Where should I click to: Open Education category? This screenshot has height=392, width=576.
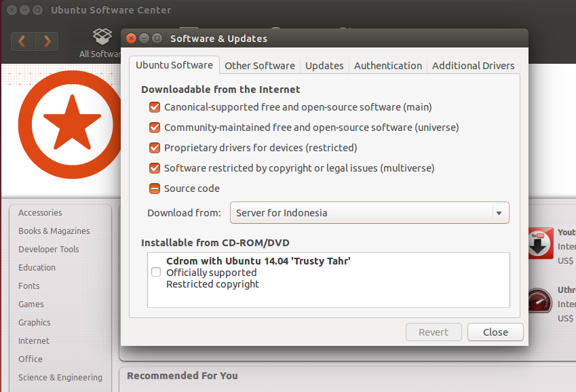pyautogui.click(x=37, y=267)
